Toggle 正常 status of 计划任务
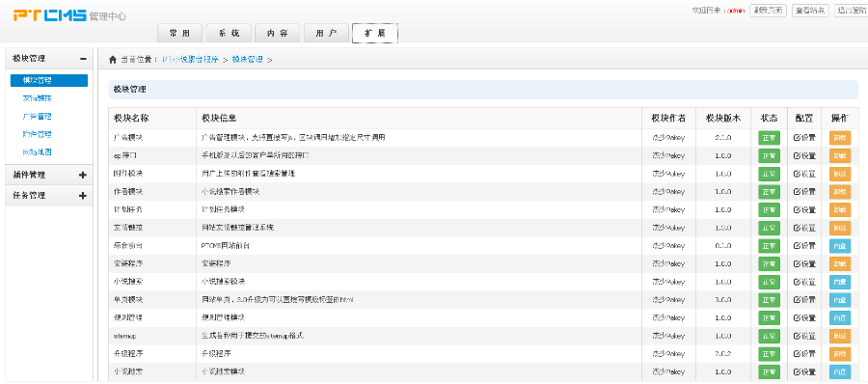The width and height of the screenshot is (868, 384). coord(769,210)
